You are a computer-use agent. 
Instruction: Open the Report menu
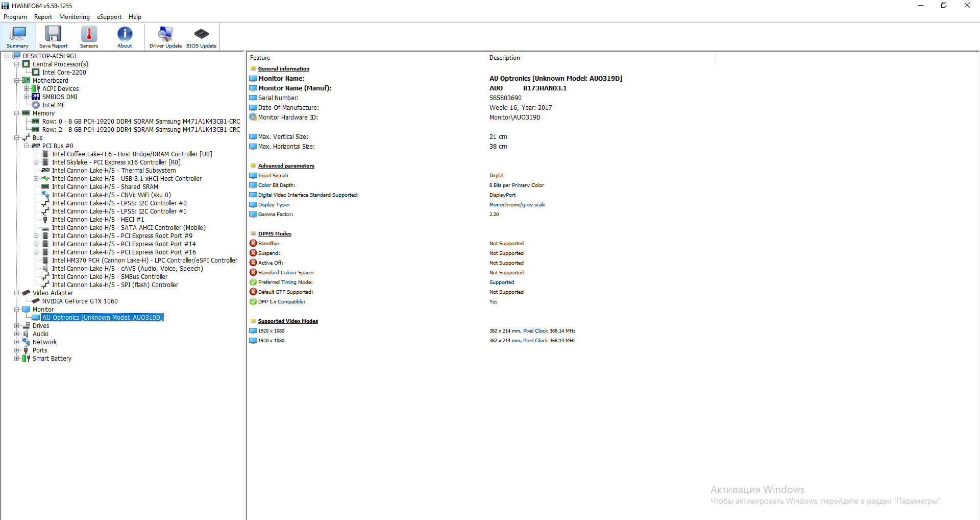[43, 17]
